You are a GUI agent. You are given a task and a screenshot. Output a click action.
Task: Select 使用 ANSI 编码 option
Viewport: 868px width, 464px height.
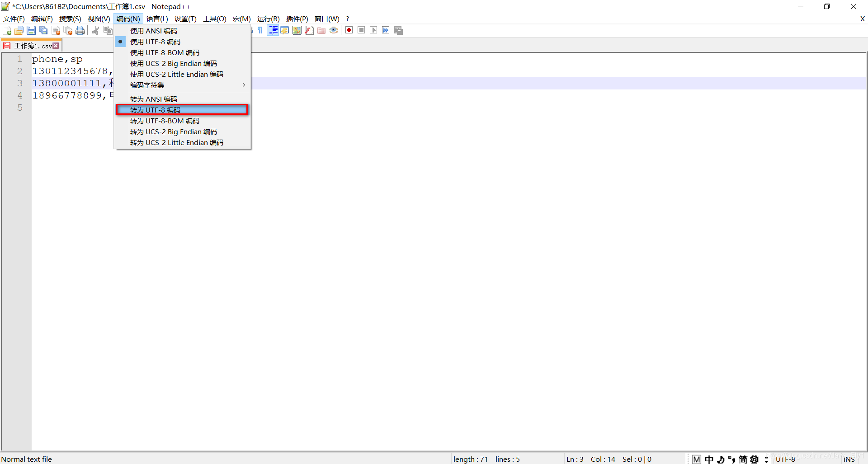[182, 31]
